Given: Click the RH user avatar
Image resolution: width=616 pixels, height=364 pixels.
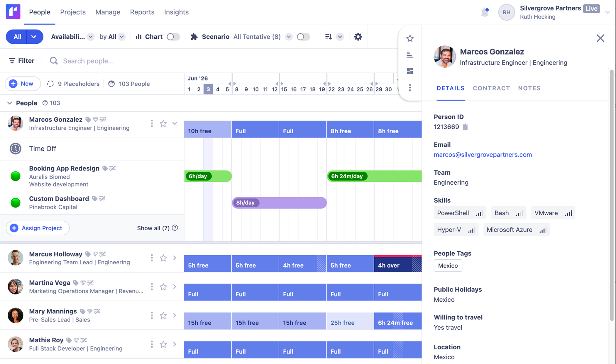Looking at the screenshot, I should coord(507,12).
